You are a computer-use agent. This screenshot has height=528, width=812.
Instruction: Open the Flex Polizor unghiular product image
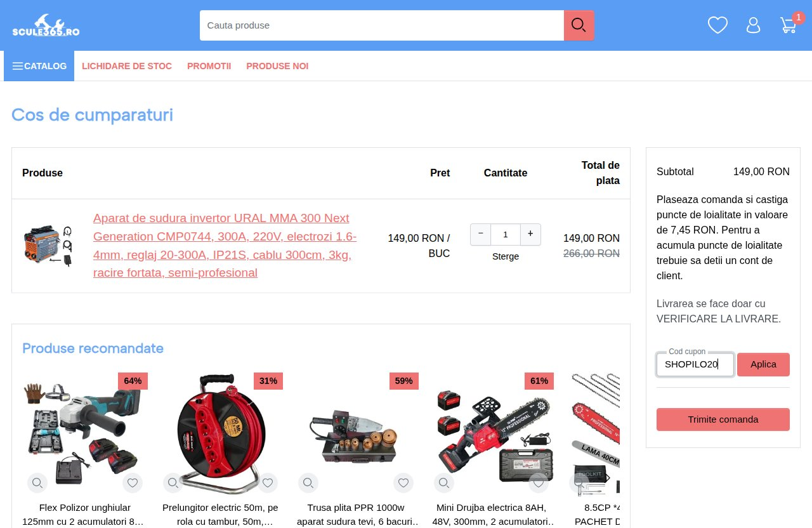pos(85,434)
